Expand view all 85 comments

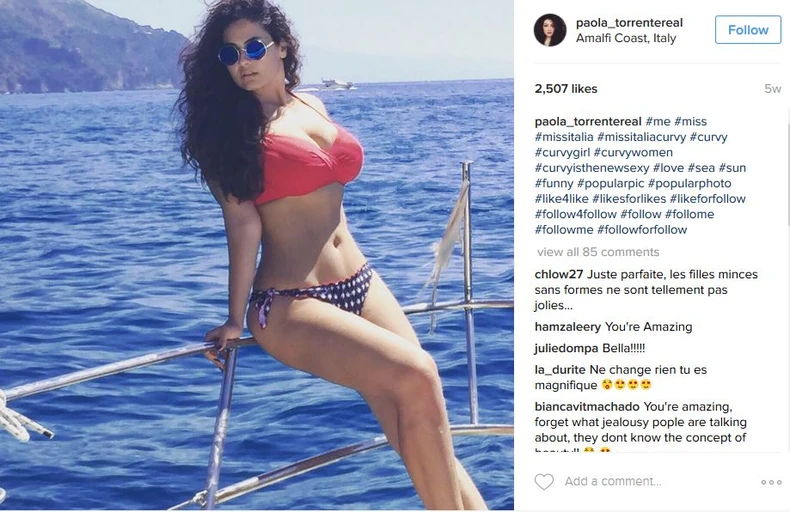tap(598, 252)
